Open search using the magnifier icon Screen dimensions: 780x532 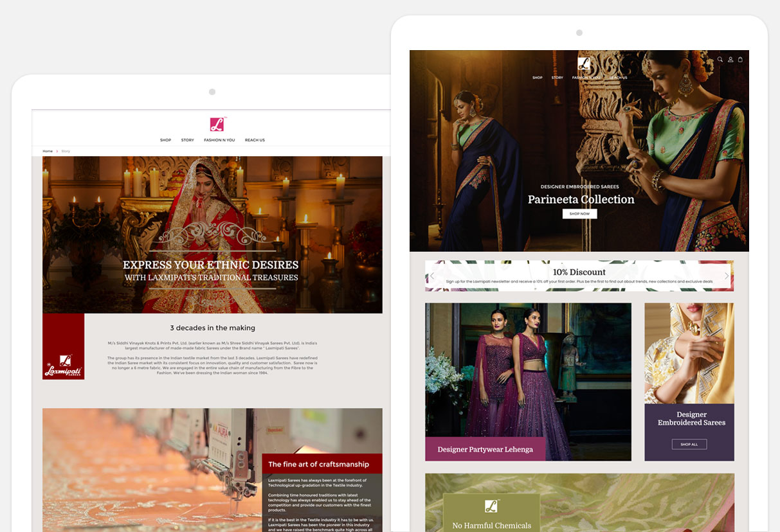[720, 59]
